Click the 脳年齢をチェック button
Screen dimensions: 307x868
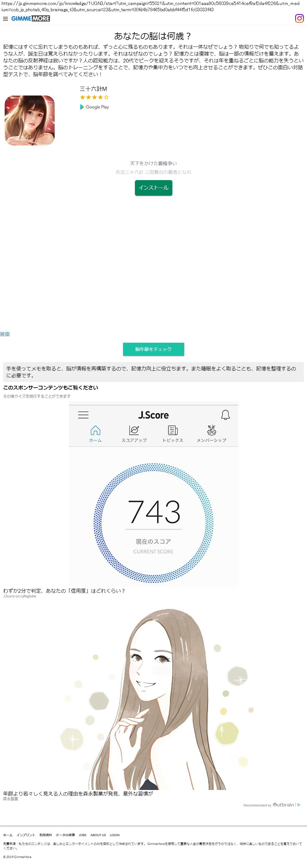pos(153,349)
